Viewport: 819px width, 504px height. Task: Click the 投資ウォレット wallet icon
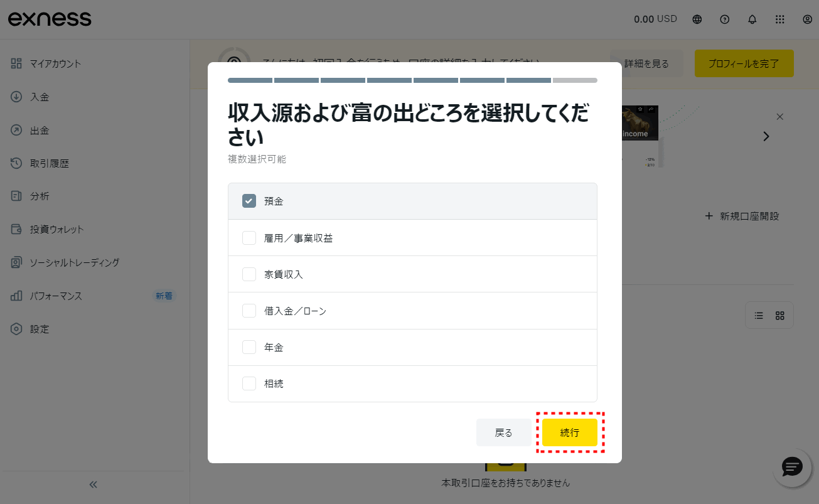16,229
